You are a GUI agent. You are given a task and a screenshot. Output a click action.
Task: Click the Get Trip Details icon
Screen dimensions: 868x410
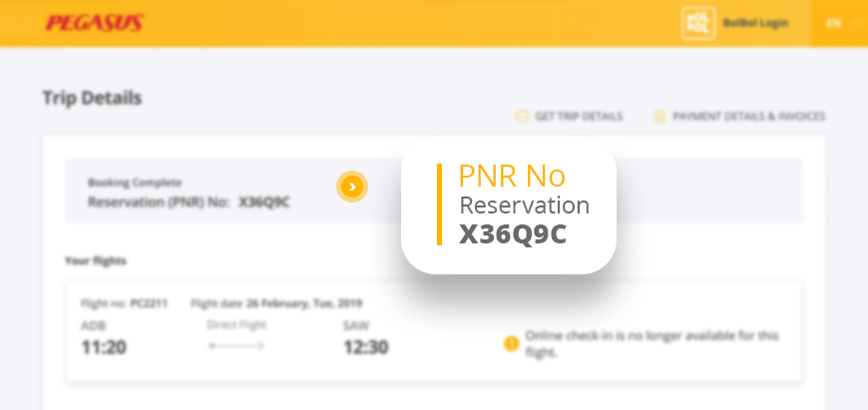click(522, 116)
